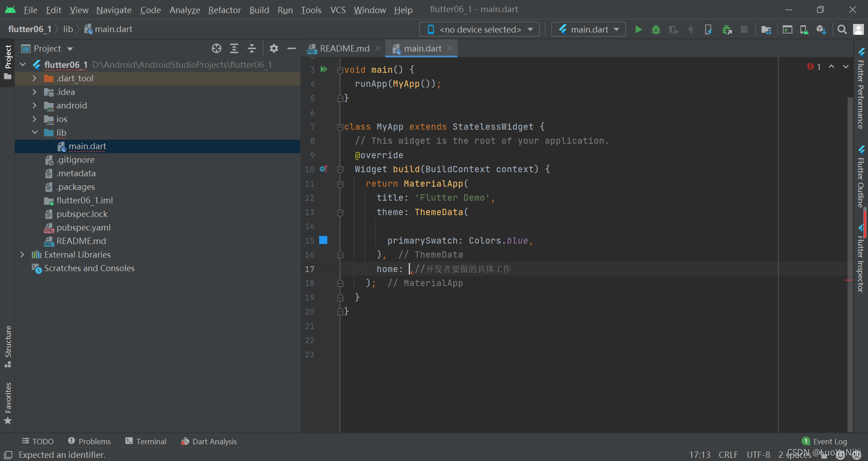Open the main.dart run configuration dropdown
This screenshot has width=868, height=461.
pyautogui.click(x=589, y=29)
